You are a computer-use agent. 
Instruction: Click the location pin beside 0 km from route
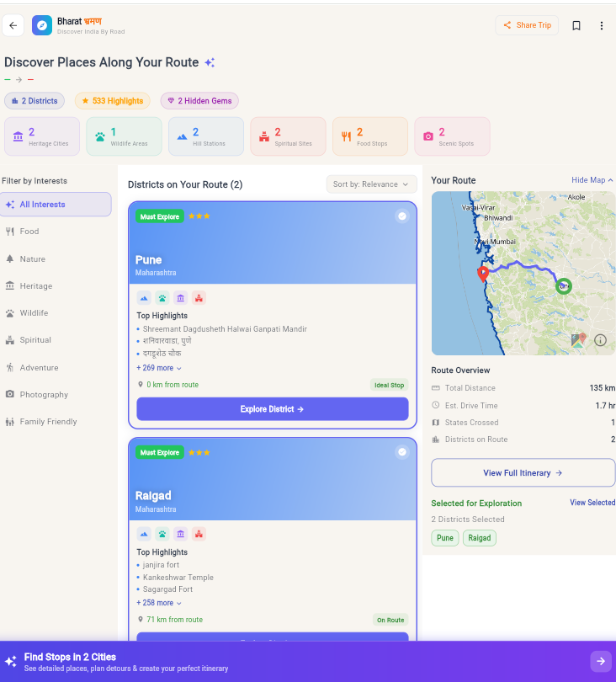tap(141, 385)
